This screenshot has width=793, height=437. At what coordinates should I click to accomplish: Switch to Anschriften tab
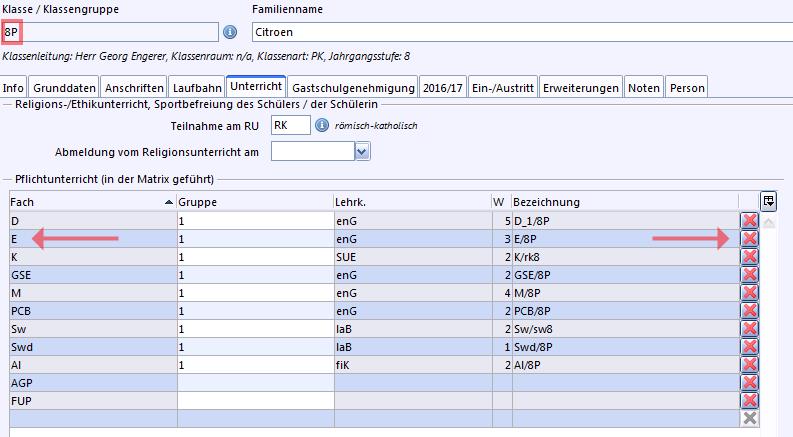coord(134,88)
